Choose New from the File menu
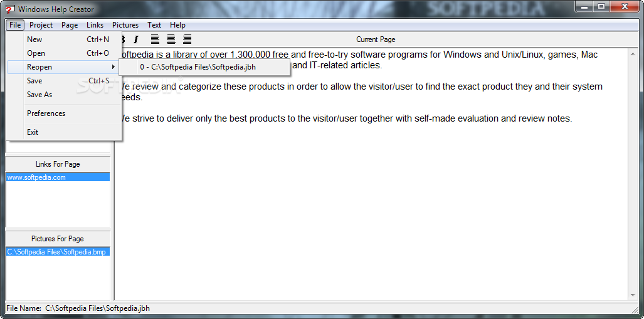The width and height of the screenshot is (644, 319). tap(64, 39)
